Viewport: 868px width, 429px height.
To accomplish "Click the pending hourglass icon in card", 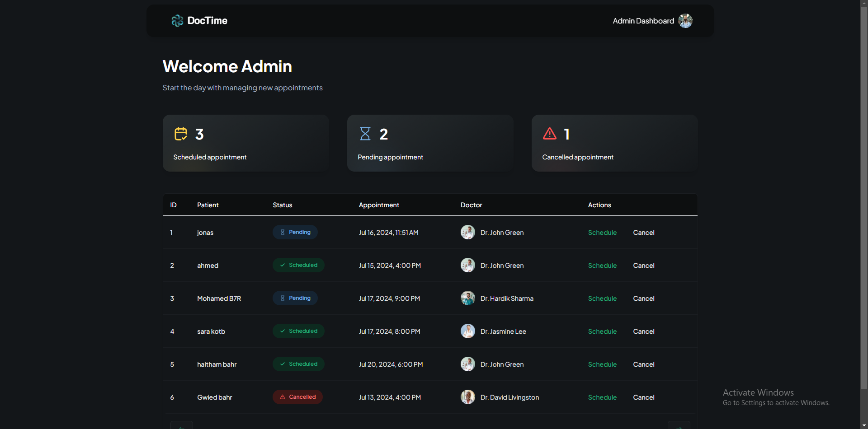I will click(x=365, y=134).
